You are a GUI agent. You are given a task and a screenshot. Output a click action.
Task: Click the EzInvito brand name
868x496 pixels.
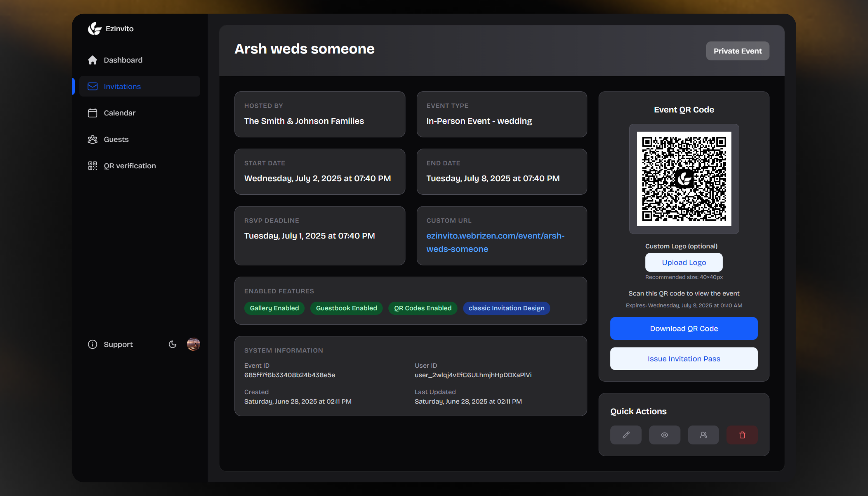120,29
